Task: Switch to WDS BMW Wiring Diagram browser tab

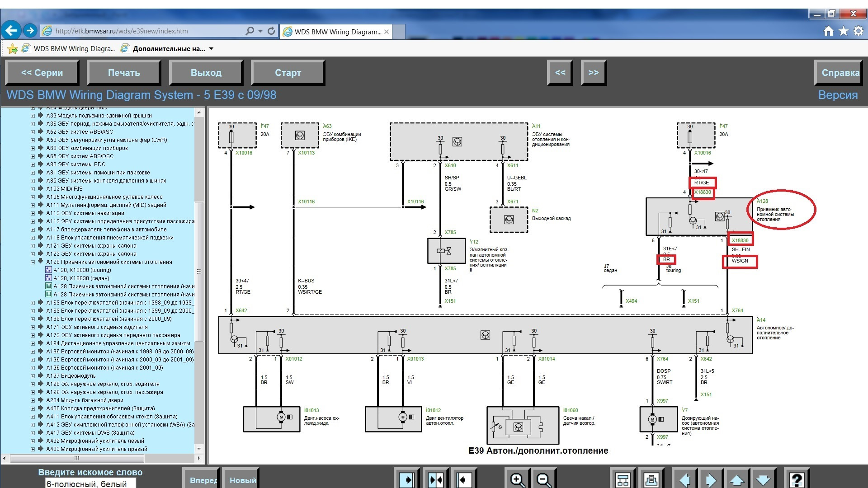Action: [336, 32]
